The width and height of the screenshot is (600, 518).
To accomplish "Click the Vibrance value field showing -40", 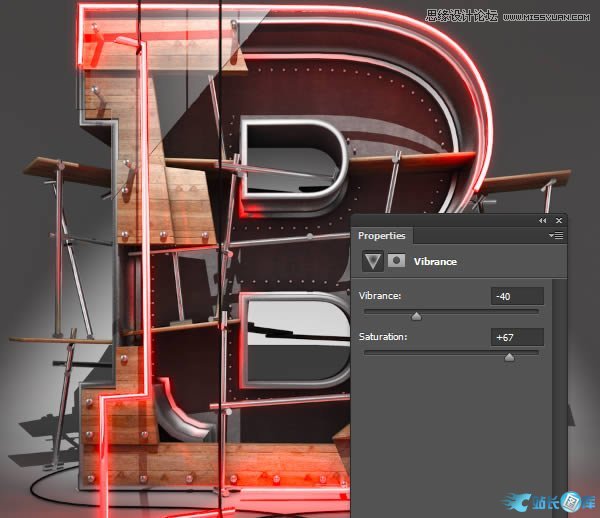I will pos(517,296).
